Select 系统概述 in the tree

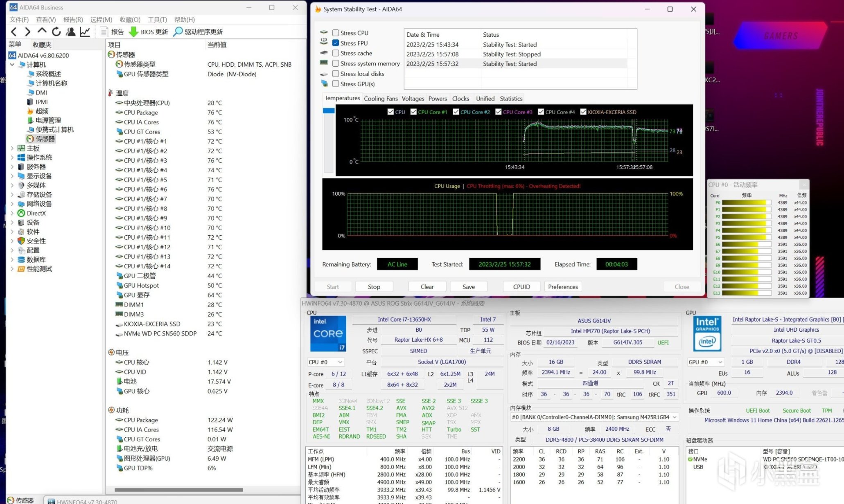[x=48, y=74]
